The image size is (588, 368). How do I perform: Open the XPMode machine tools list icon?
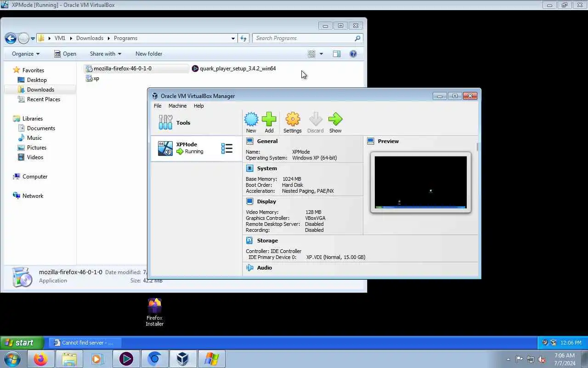227,148
